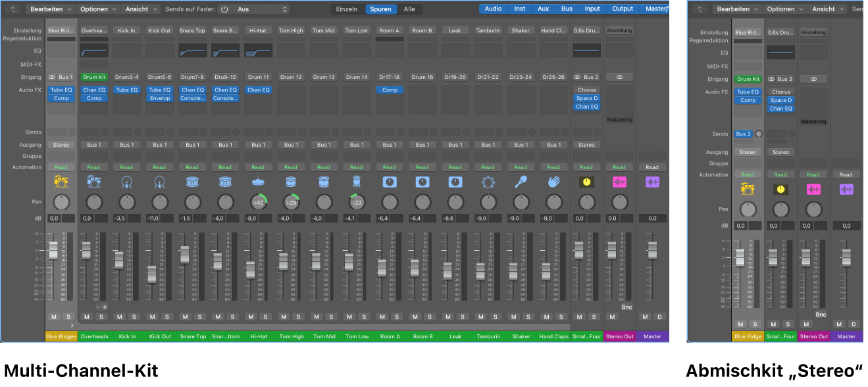Click the kick drum icon on Kick In channel

[126, 183]
